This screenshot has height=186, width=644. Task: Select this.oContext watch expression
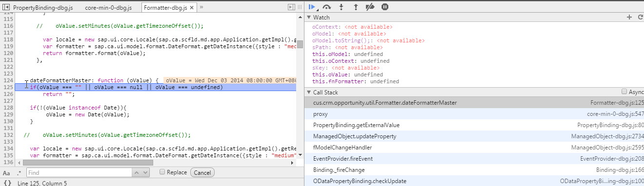click(351, 61)
